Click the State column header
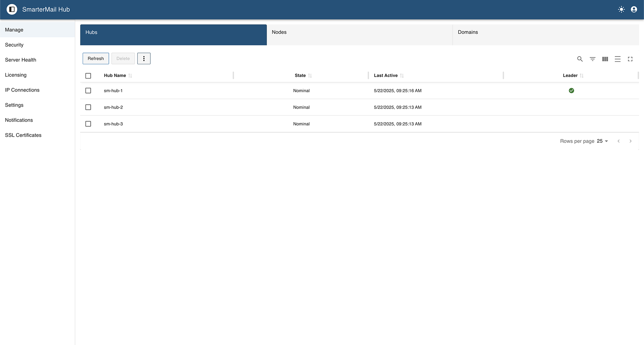Screen dimensions: 644x345 pyautogui.click(x=300, y=75)
